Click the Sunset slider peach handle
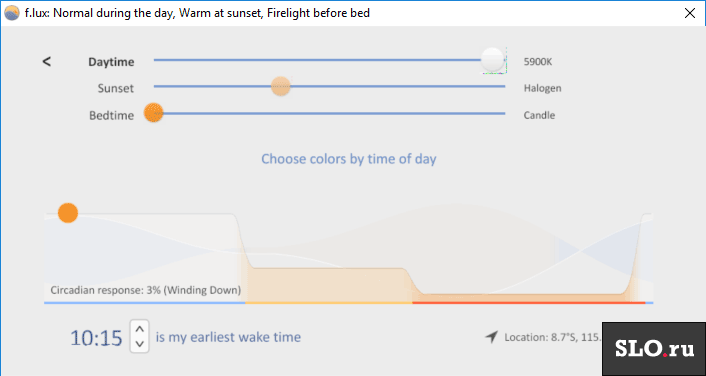The image size is (706, 376). click(281, 86)
